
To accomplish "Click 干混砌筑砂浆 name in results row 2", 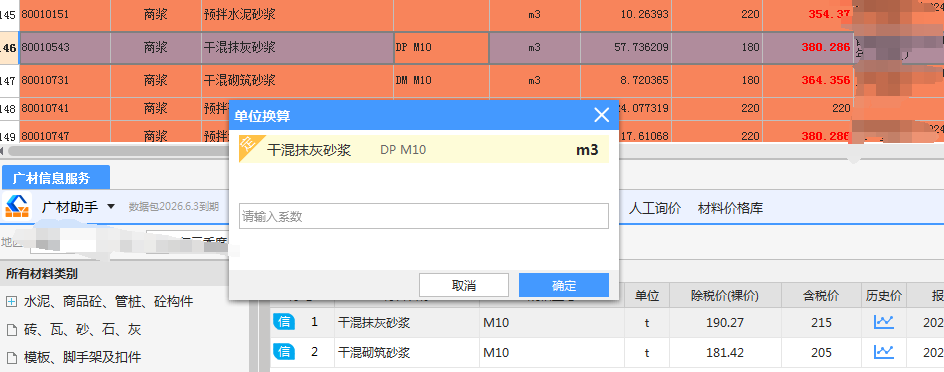I will click(374, 352).
